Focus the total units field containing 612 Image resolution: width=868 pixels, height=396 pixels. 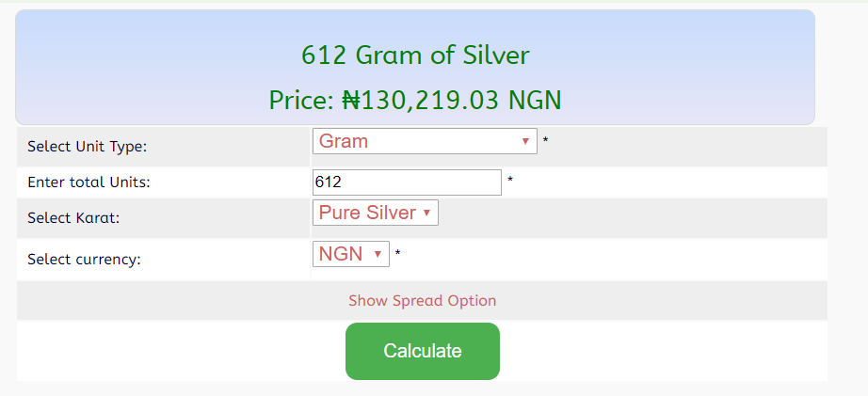[x=407, y=182]
